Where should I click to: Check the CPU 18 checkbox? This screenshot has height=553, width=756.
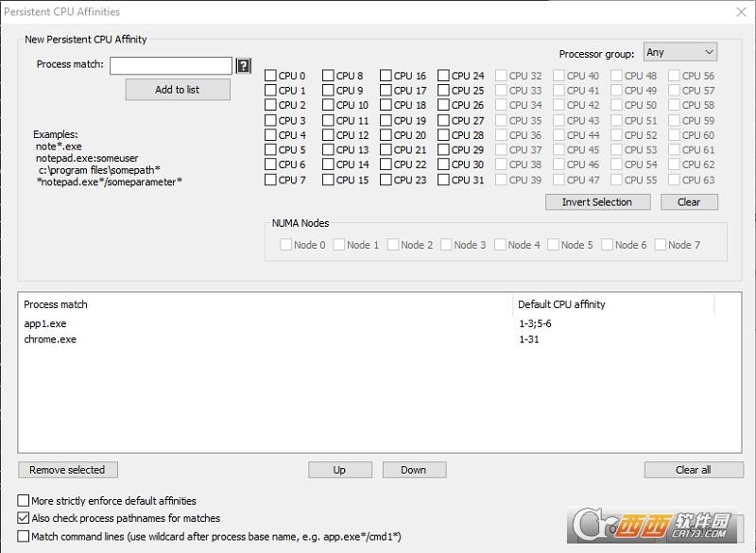coord(386,105)
